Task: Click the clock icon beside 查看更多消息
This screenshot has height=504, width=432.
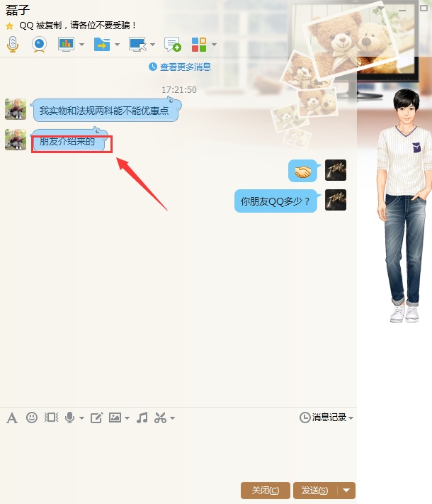Action: 153,67
